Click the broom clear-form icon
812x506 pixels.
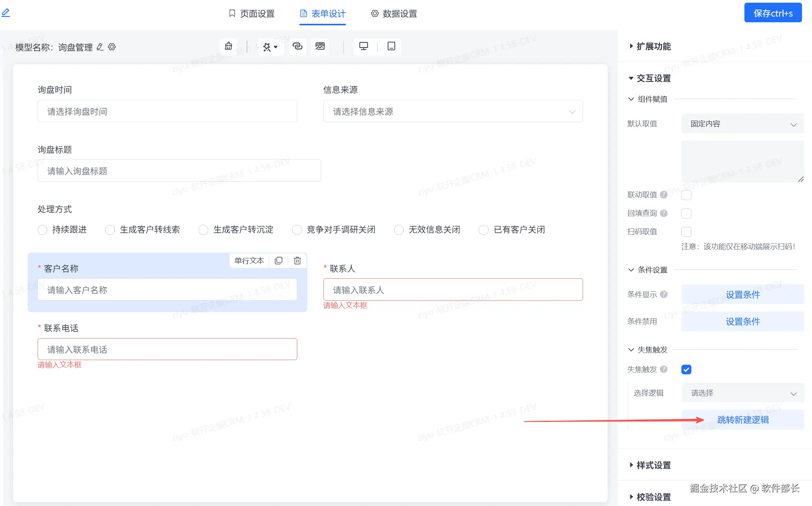[x=229, y=46]
